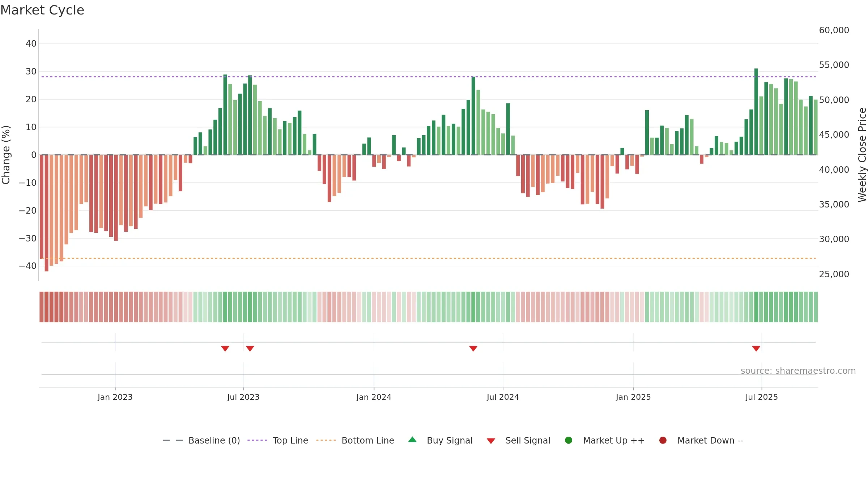The image size is (868, 488).
Task: Click the −20 left axis tick label
Action: coord(28,211)
